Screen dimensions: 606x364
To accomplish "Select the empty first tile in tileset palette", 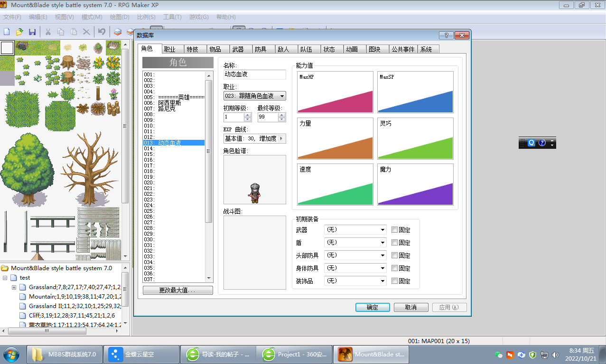I will tap(7, 48).
